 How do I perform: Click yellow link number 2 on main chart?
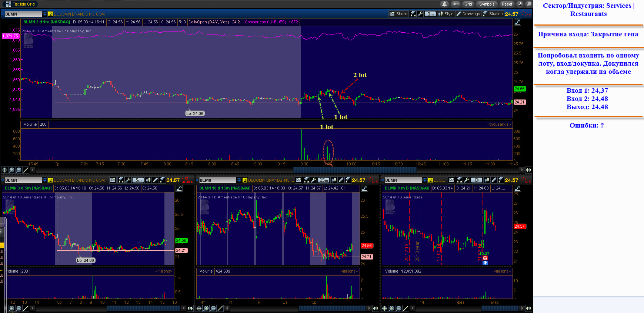pos(51,14)
